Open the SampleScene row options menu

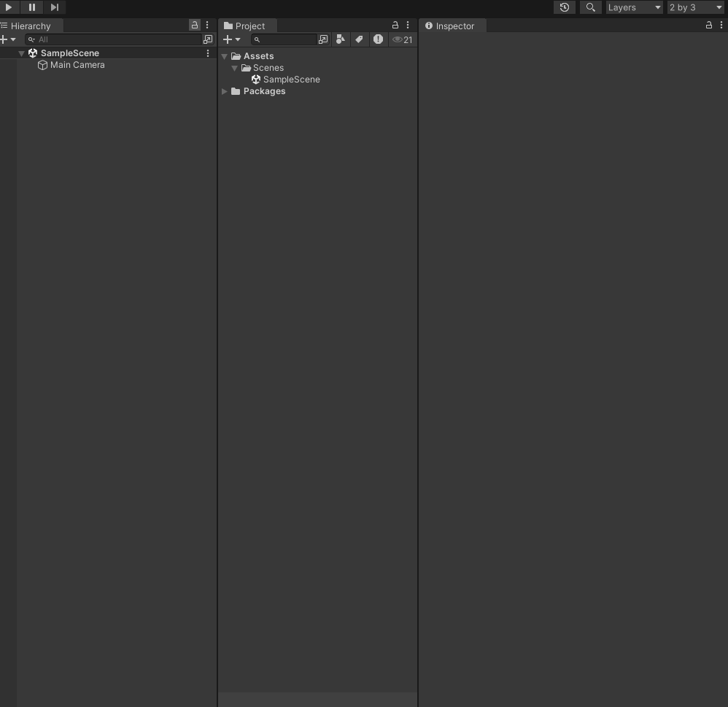click(x=208, y=53)
